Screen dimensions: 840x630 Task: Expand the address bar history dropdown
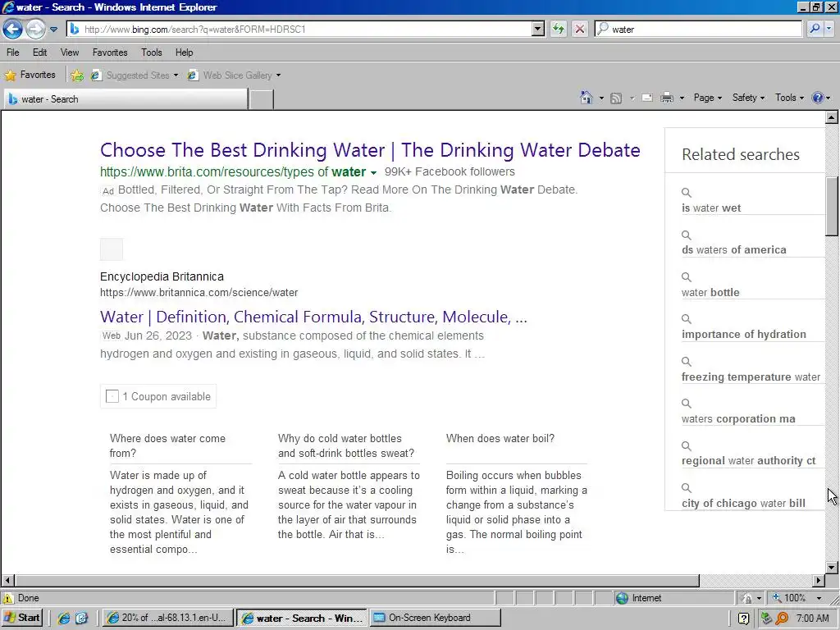click(538, 30)
